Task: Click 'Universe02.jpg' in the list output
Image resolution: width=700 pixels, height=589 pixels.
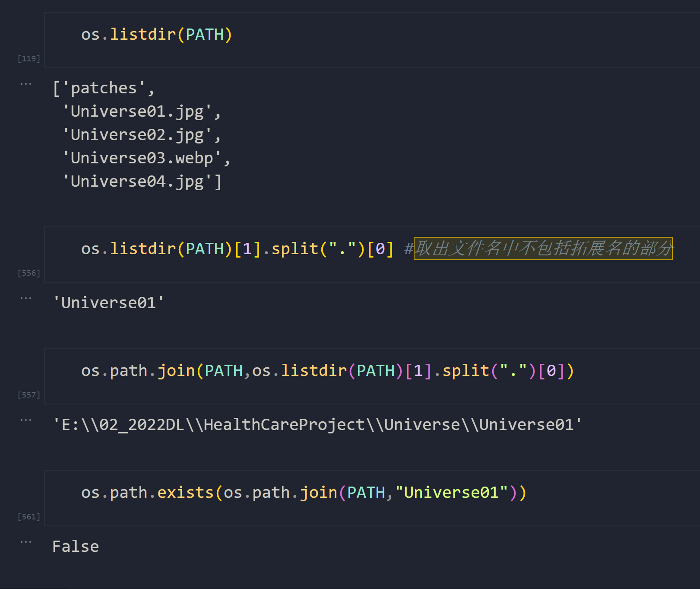Action: click(137, 135)
